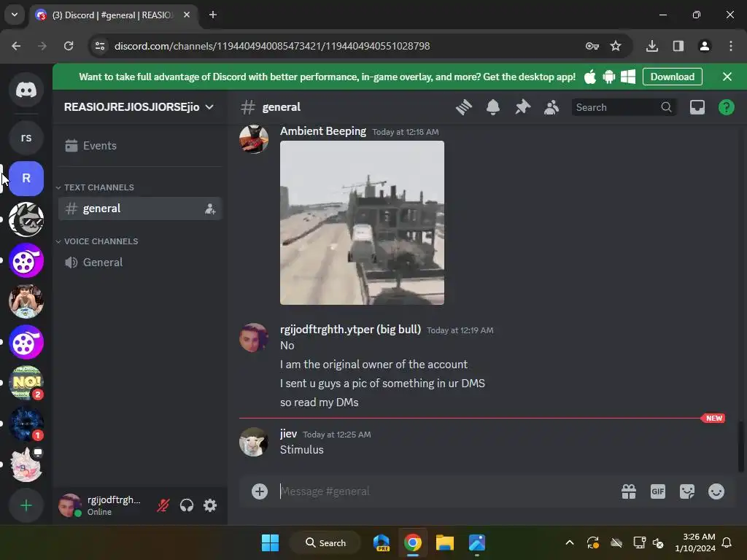
Task: Open server Events
Action: pos(140,146)
